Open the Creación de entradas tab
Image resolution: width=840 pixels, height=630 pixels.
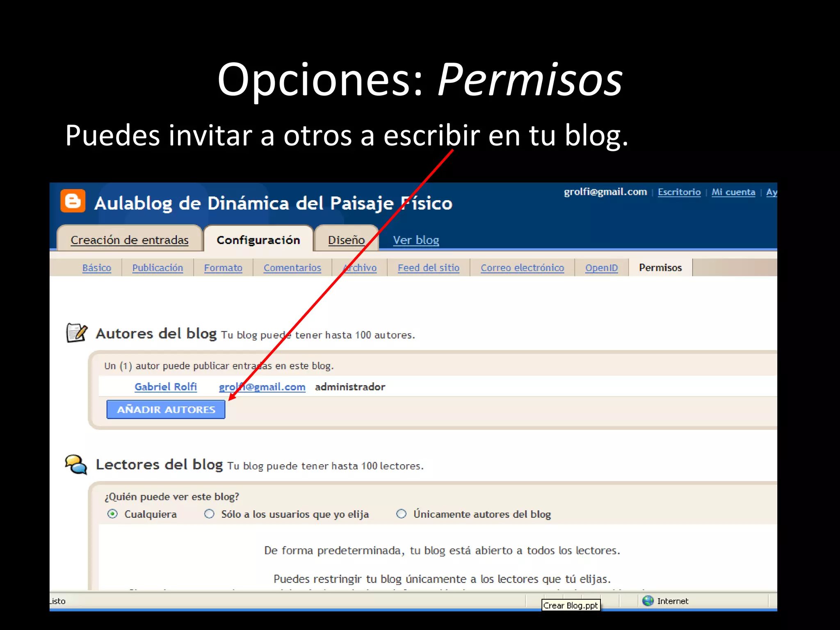click(x=130, y=240)
